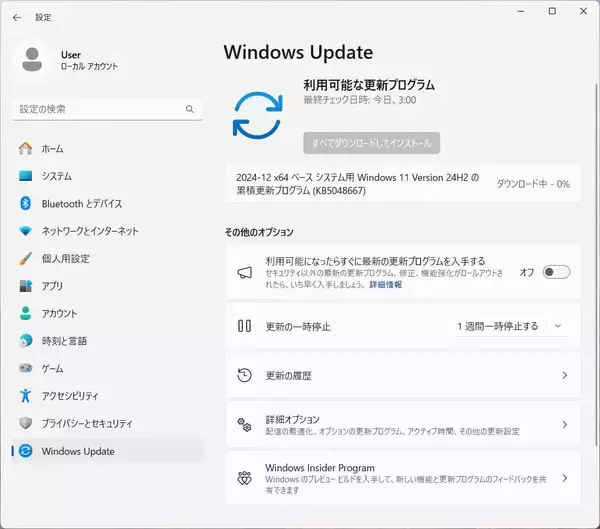This screenshot has width=600, height=529.
Task: Click the network Wi-Fi icon
Action: (26, 231)
